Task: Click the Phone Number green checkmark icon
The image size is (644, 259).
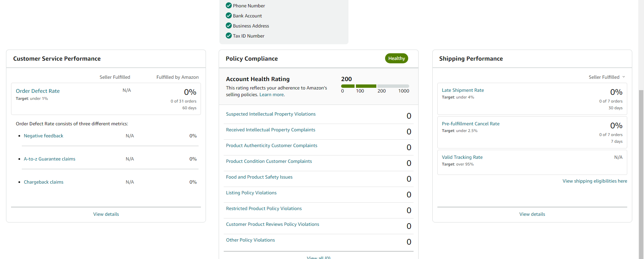Action: click(229, 5)
